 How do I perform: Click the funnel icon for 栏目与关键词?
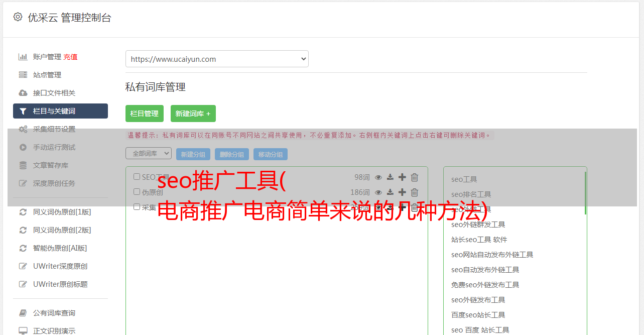[x=23, y=111]
